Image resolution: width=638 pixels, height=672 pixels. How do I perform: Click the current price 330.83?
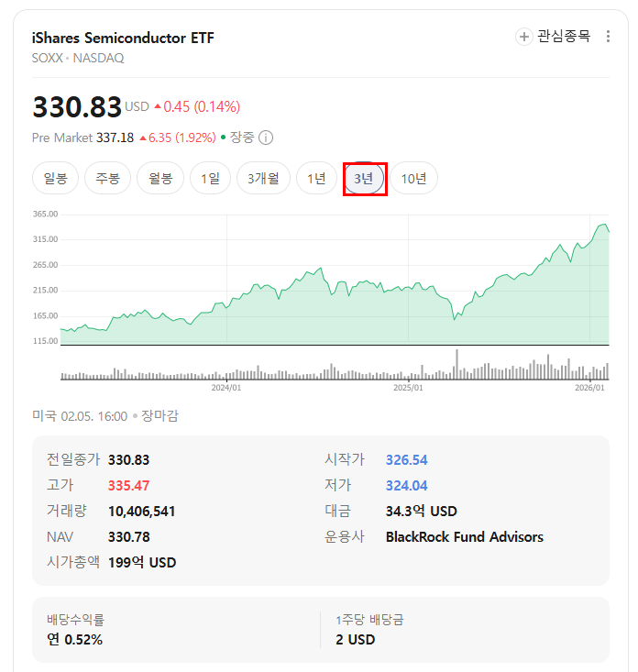pyautogui.click(x=77, y=106)
